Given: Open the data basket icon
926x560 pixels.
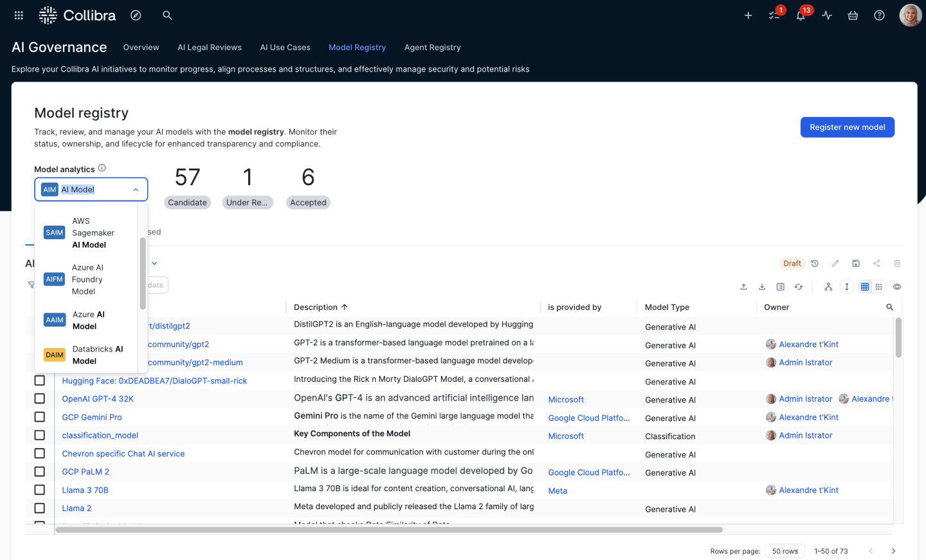Looking at the screenshot, I should tap(853, 15).
